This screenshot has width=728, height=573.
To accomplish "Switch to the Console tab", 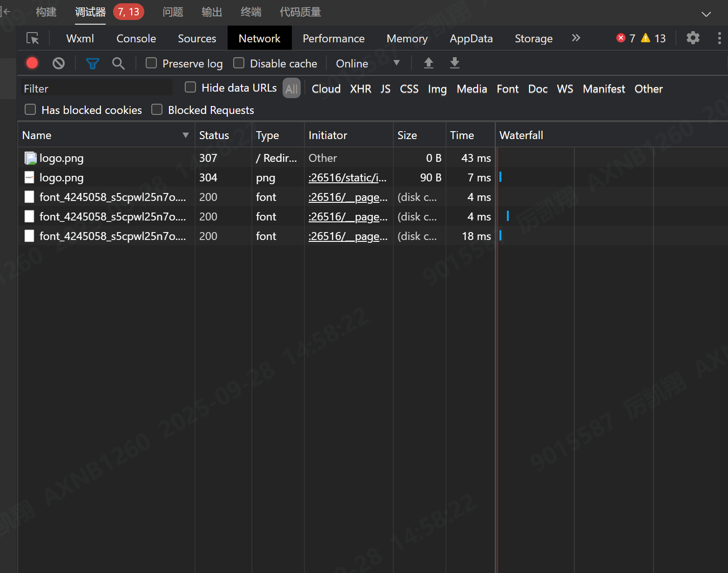I will [x=136, y=39].
